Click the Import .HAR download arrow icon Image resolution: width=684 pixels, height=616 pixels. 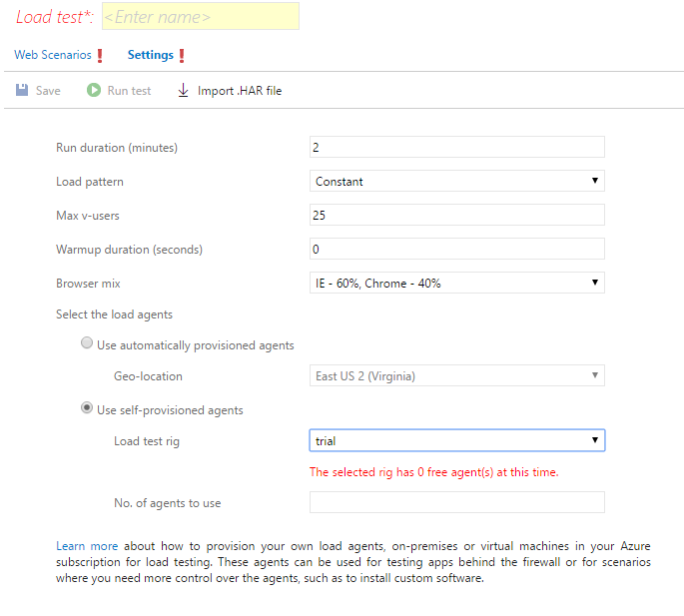[x=183, y=90]
